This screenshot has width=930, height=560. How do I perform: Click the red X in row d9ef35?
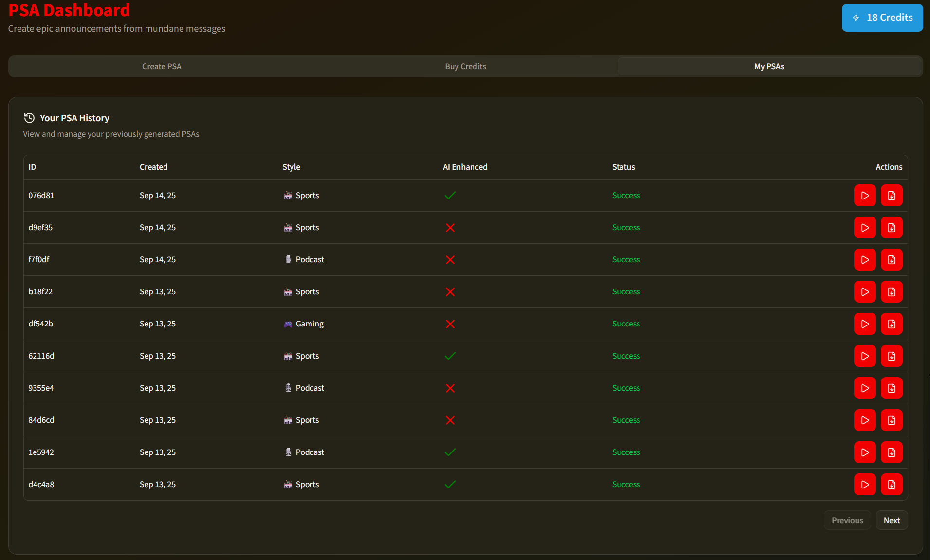450,227
